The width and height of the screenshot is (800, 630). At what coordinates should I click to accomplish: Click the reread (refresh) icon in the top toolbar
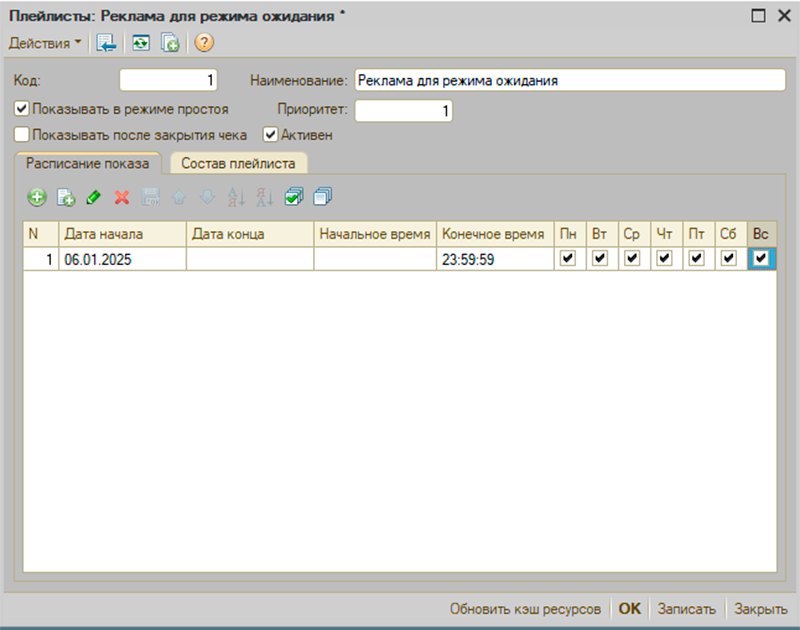141,43
